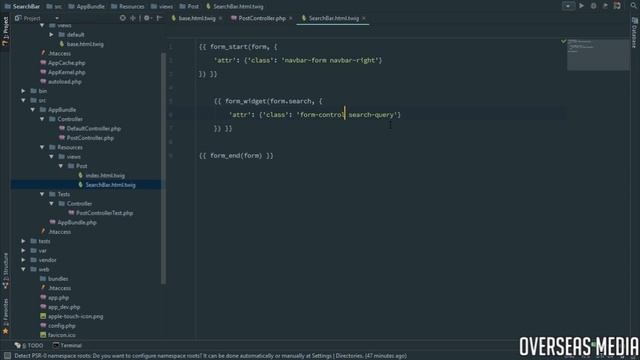
Task: Click views in navigation breadcrumb
Action: [x=162, y=7]
